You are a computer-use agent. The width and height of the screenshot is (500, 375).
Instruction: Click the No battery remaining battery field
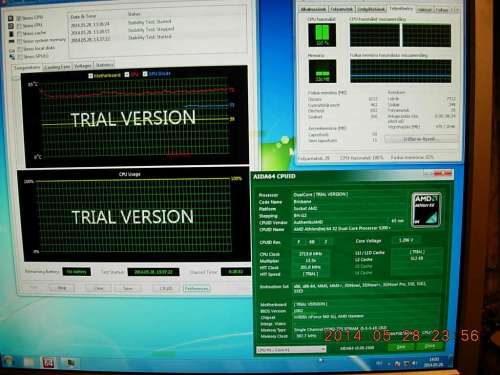pos(76,272)
